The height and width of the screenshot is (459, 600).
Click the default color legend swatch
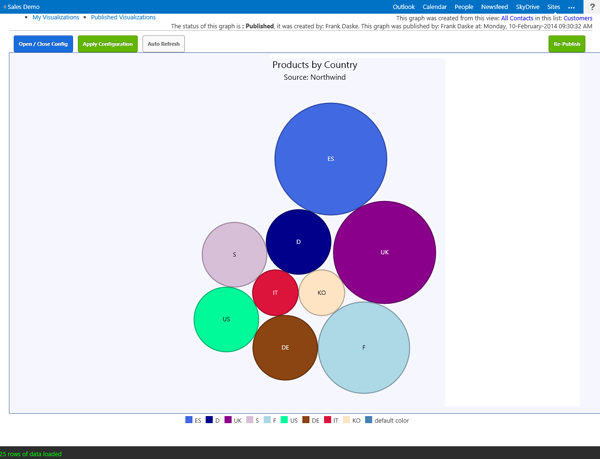(368, 420)
